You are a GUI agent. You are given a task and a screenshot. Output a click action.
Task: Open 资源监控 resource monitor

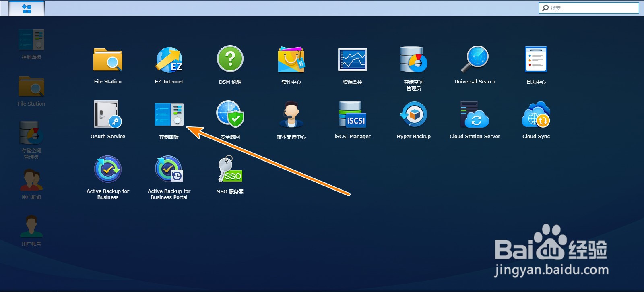(353, 60)
